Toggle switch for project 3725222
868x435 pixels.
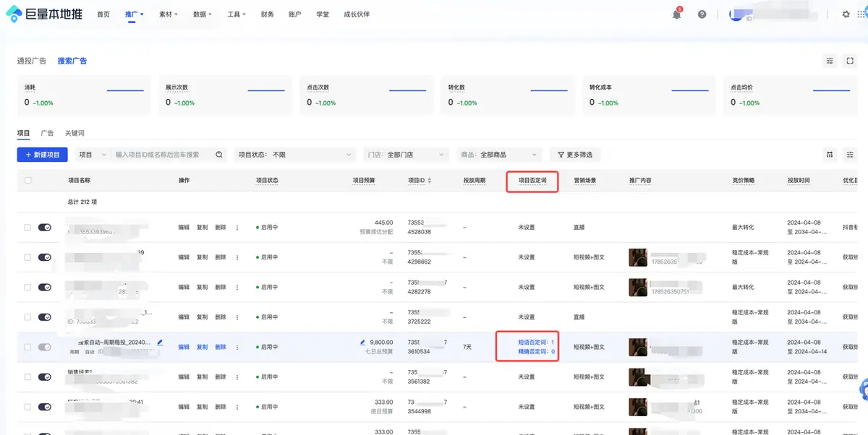(45, 317)
